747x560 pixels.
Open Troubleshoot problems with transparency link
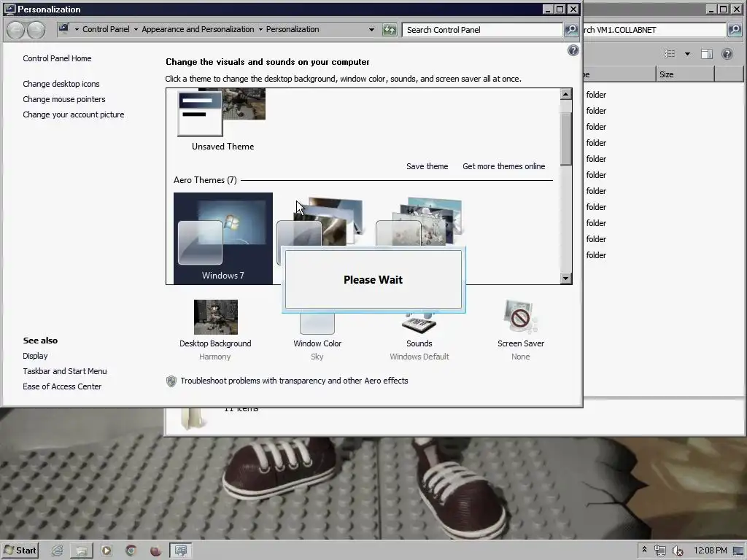294,381
